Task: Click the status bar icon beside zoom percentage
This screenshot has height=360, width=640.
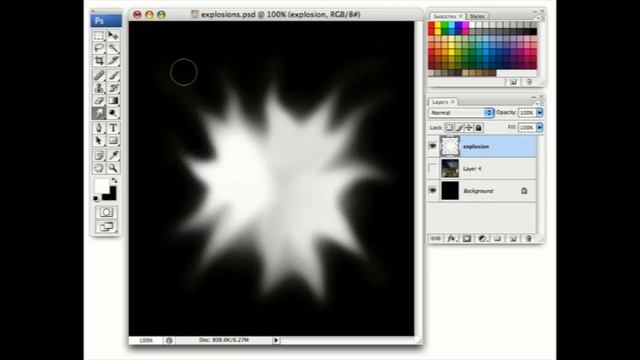Action: pos(169,340)
